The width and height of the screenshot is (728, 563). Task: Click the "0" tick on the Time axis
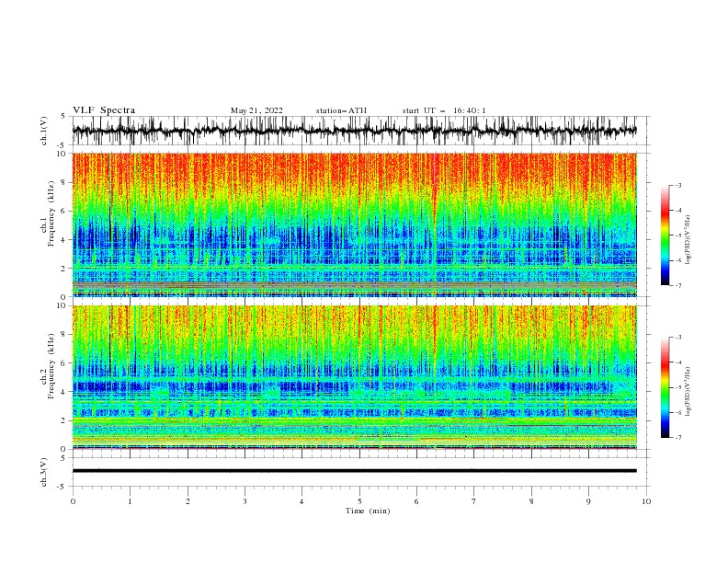point(73,501)
